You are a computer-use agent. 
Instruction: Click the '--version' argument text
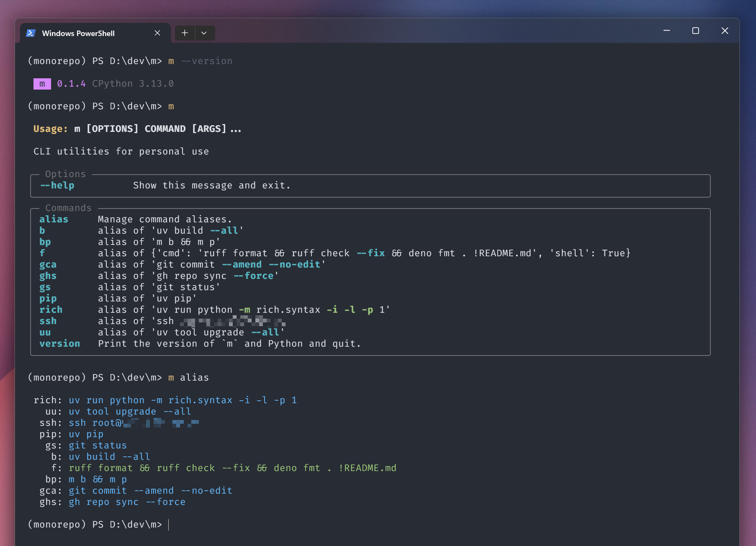[207, 61]
